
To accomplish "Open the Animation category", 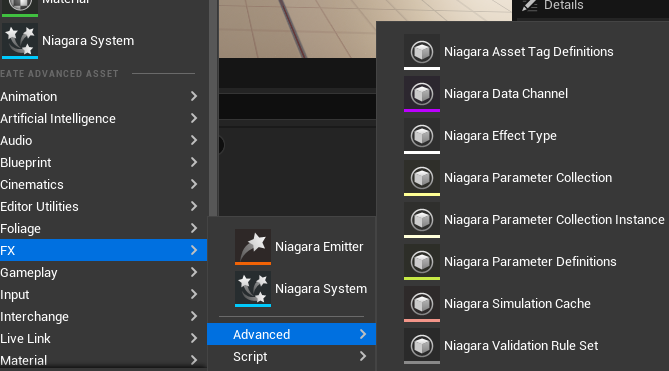I will click(x=103, y=96).
